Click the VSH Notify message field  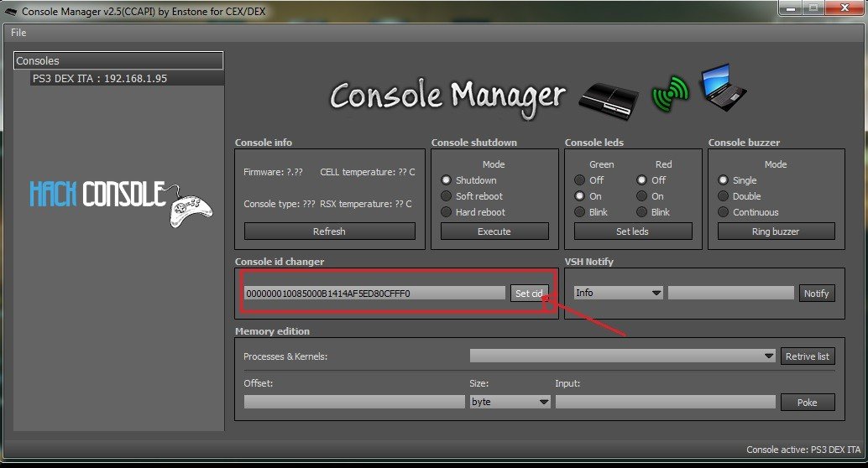tap(730, 293)
